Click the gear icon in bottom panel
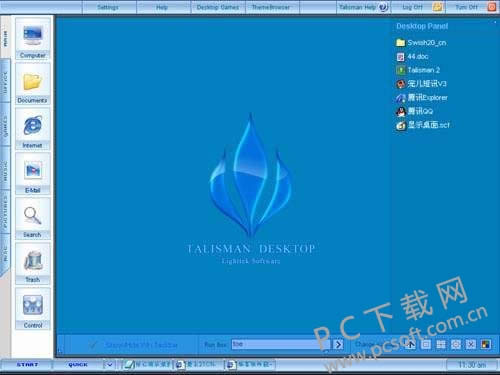Viewport: 500px width, 375px height. click(x=456, y=344)
